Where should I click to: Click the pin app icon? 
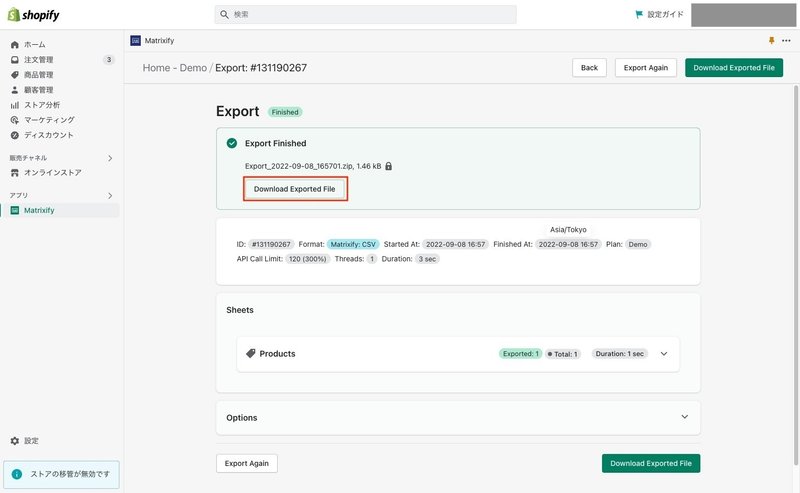coord(771,41)
